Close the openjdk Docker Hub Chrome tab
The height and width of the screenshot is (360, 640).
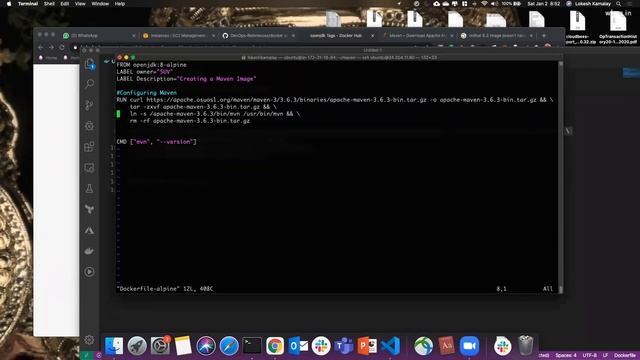coord(372,36)
